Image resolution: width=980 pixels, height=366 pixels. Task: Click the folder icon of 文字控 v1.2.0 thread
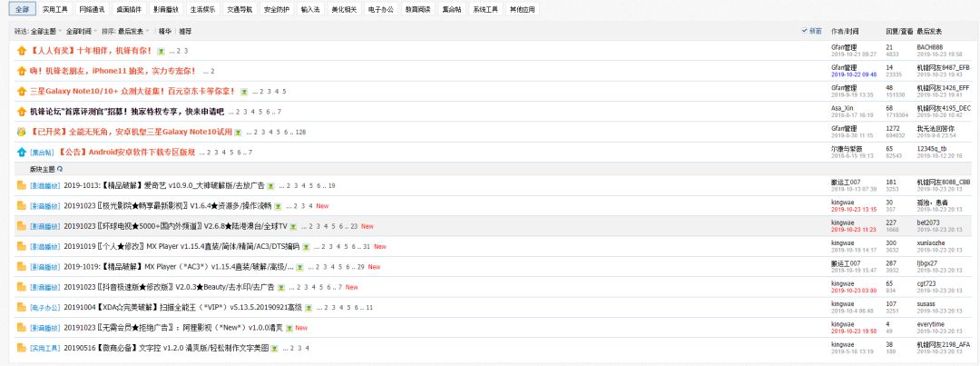tap(21, 348)
